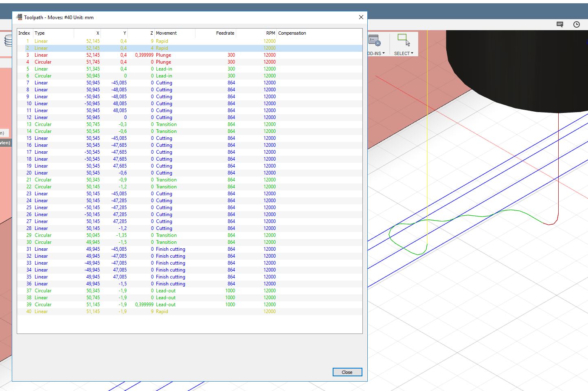Open the comments speech bubble icon
This screenshot has width=588, height=391.
tap(560, 24)
